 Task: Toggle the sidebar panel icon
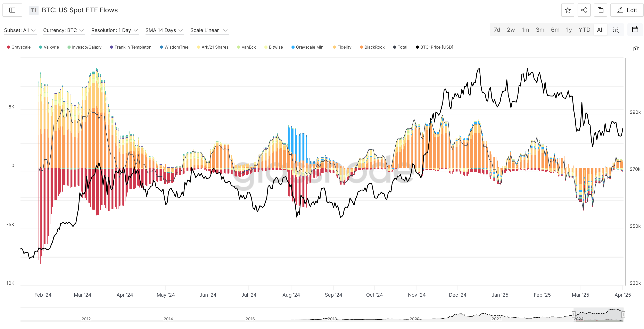point(12,10)
